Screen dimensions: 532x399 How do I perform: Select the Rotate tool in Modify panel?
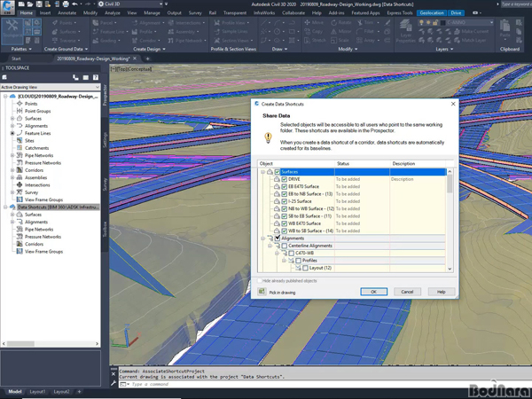click(x=341, y=22)
